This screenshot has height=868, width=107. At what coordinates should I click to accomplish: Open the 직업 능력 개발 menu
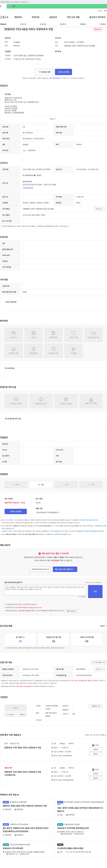73,17
